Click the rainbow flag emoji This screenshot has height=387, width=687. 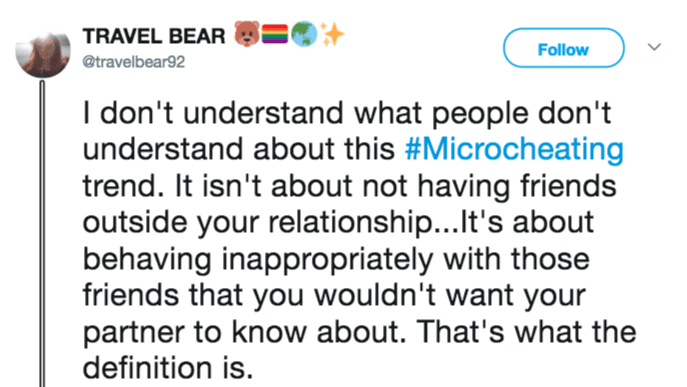pos(275,34)
